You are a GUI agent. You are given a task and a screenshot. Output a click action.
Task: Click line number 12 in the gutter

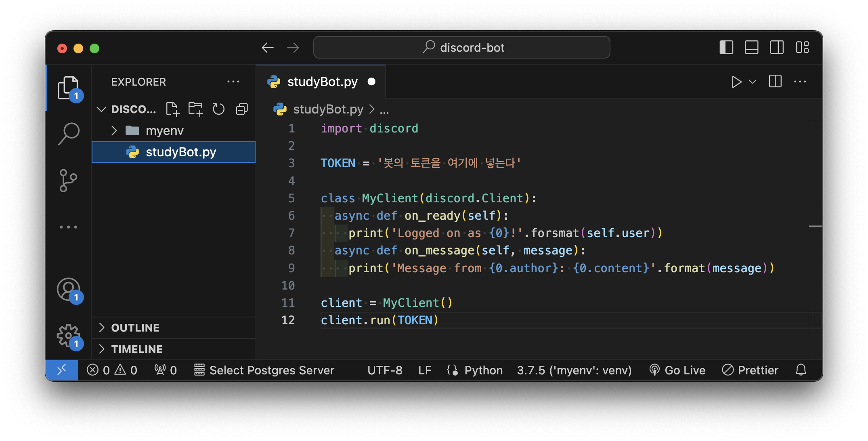(x=288, y=320)
